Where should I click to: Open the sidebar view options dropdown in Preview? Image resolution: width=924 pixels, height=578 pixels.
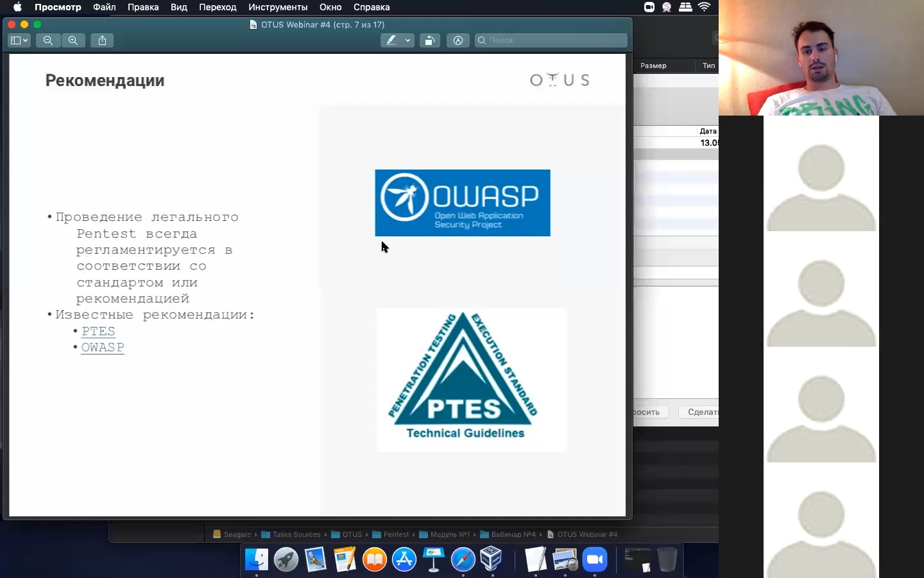19,40
